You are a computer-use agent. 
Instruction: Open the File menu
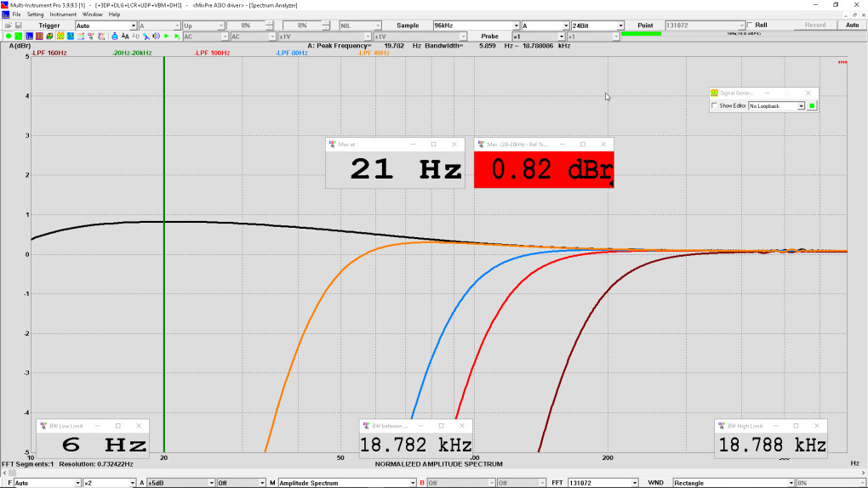tap(17, 14)
